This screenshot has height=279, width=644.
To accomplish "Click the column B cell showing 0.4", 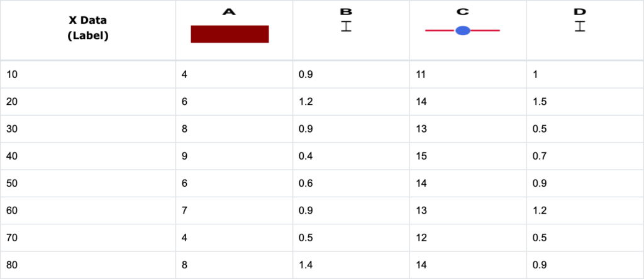I will pos(306,156).
